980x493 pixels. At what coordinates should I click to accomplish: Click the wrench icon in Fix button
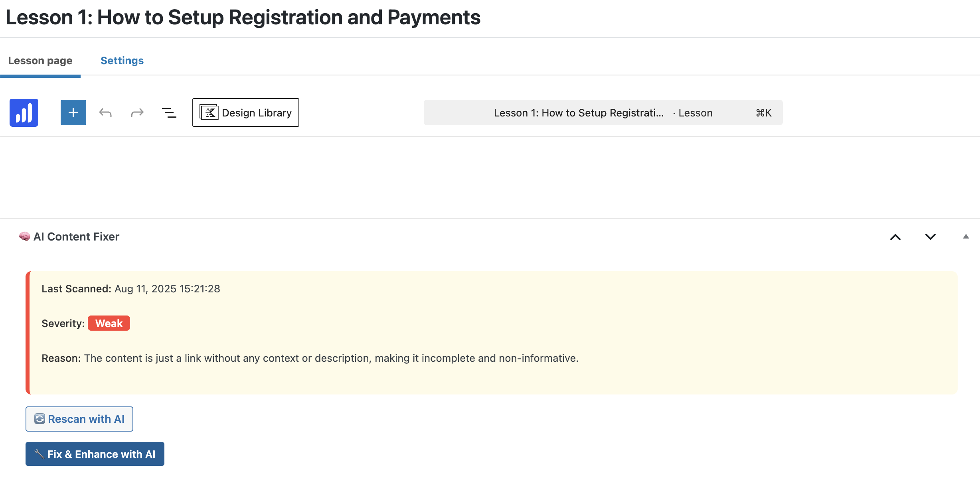(39, 454)
